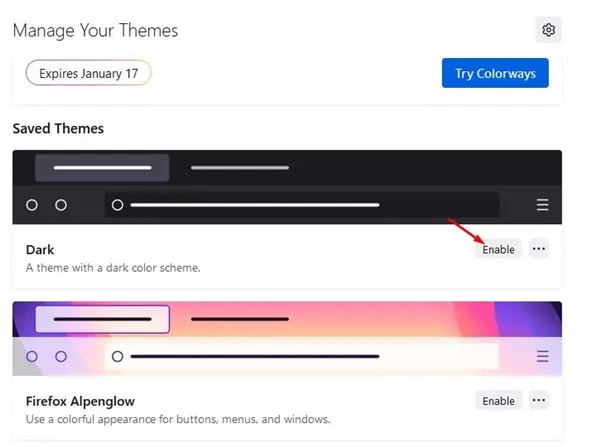The height and width of the screenshot is (447, 600).
Task: Click the address bar in Alpenglow preview
Action: (300, 356)
